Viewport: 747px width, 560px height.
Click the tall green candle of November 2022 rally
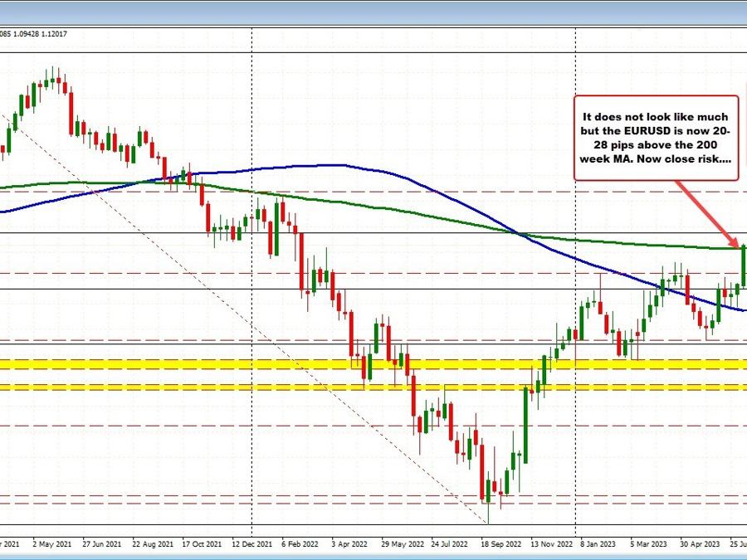(x=525, y=425)
